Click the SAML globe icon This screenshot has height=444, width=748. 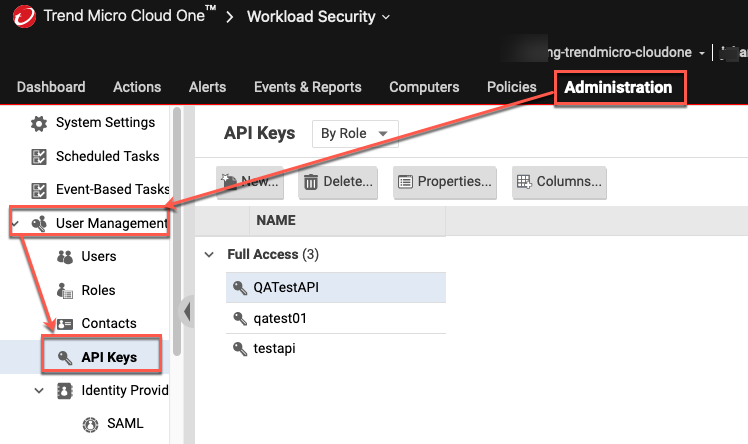pos(91,424)
